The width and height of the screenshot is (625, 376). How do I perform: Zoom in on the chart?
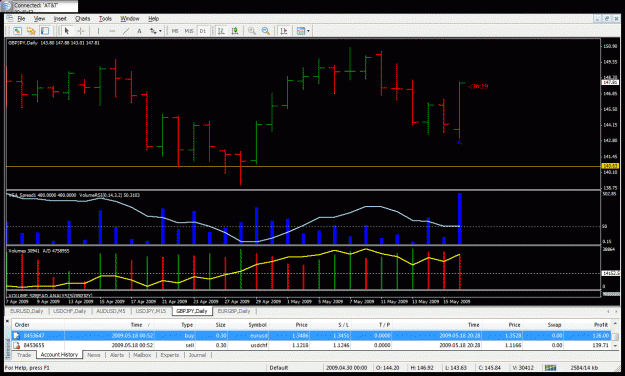[252, 31]
